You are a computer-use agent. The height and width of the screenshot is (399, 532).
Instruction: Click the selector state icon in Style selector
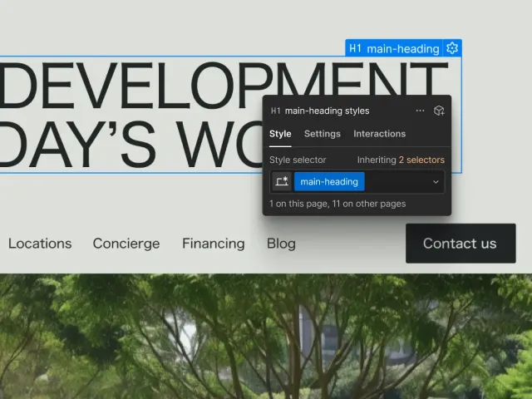tap(282, 182)
